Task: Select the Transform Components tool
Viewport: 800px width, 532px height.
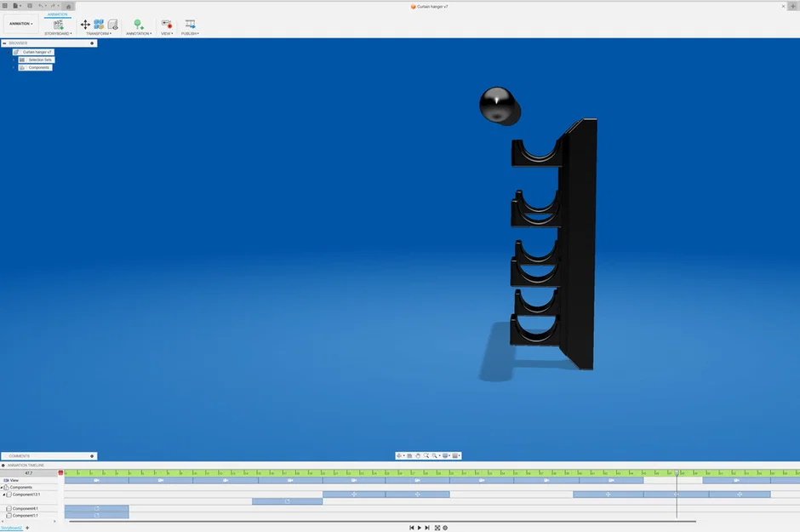Action: [85, 25]
